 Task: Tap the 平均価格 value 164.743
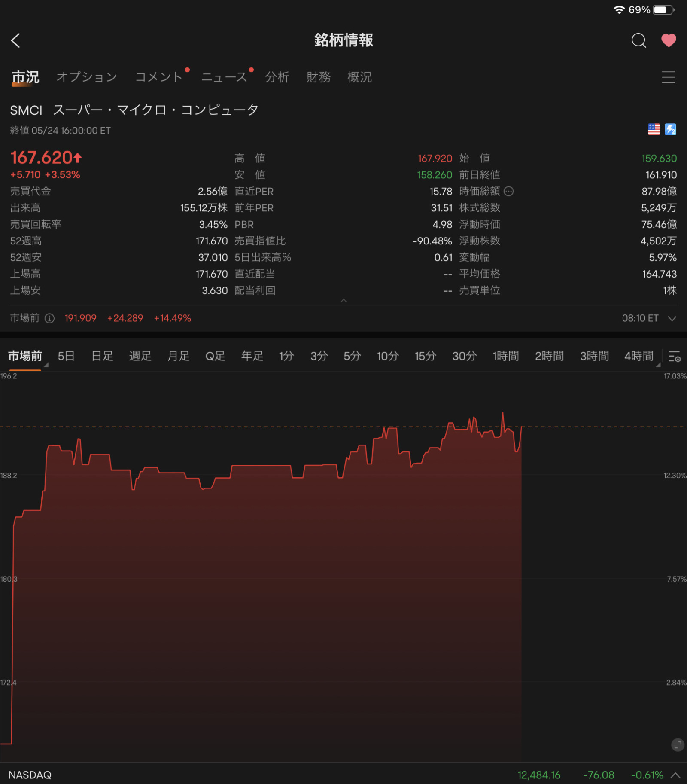click(x=660, y=274)
